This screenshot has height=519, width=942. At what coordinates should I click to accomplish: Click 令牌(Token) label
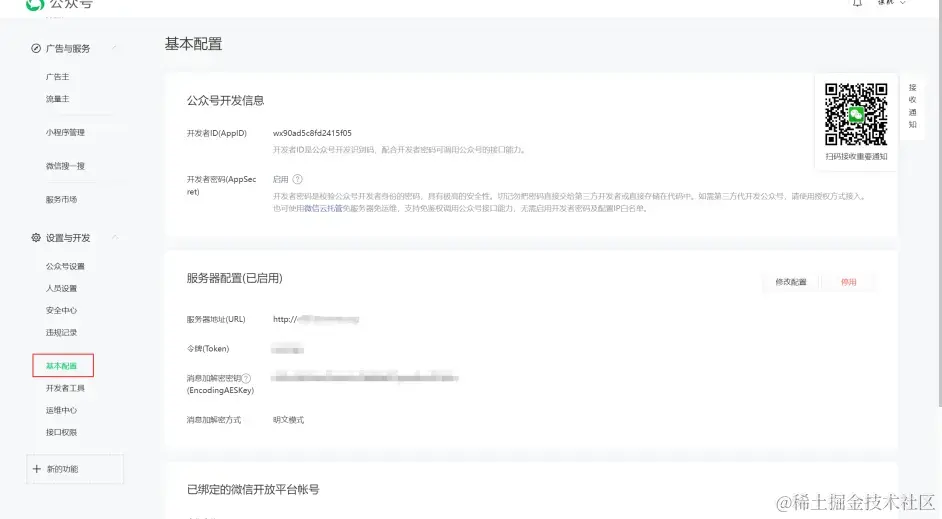208,349
